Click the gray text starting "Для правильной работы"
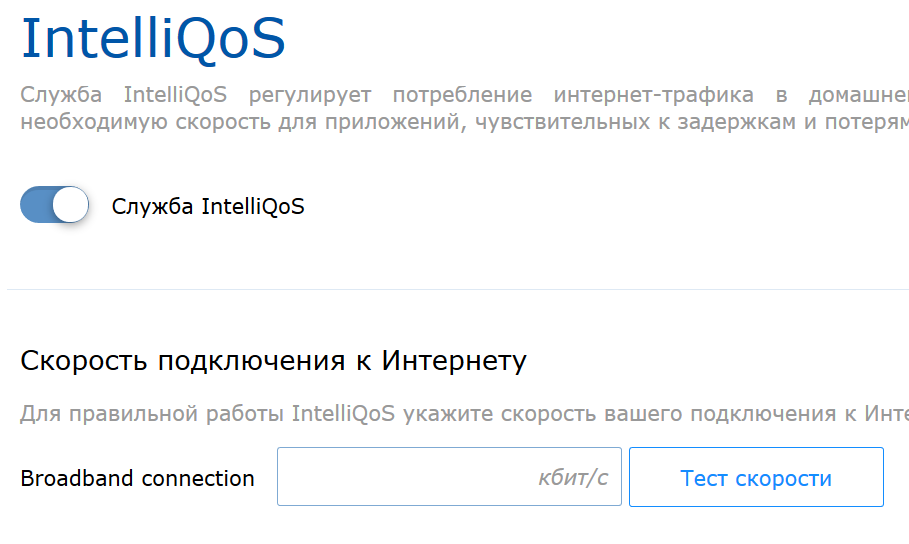 [x=464, y=414]
